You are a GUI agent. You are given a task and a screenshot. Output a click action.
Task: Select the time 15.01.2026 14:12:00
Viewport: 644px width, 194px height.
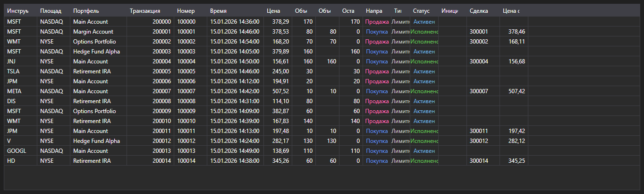(235, 81)
